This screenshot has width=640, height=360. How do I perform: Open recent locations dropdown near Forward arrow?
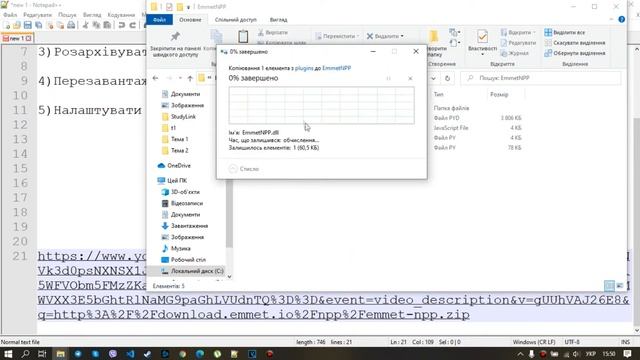pos(180,78)
